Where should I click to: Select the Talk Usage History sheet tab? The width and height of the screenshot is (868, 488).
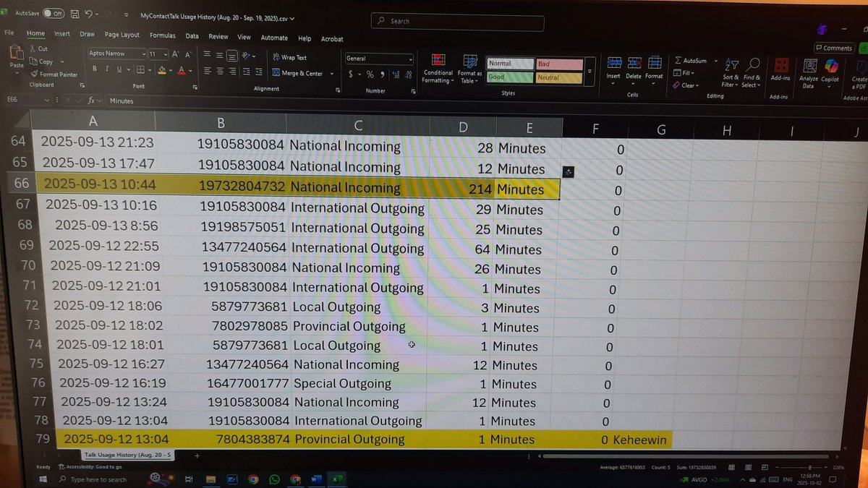pyautogui.click(x=127, y=455)
